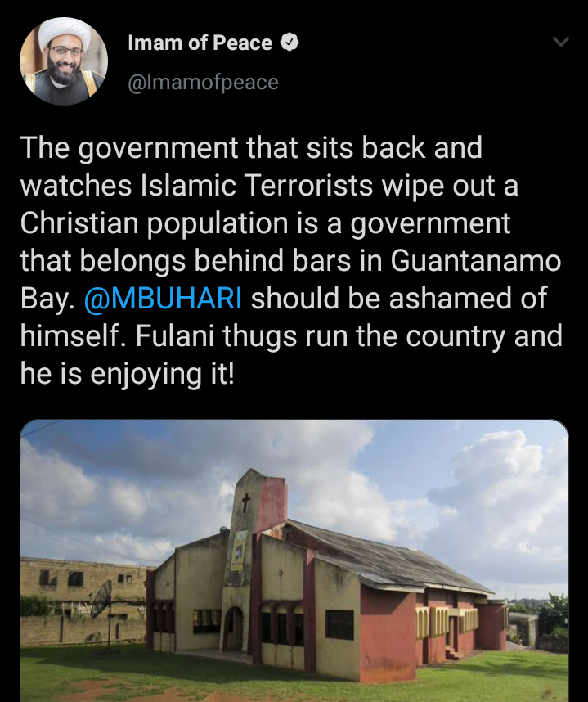
Task: Open the @MBUHARI mention link
Action: tap(163, 299)
